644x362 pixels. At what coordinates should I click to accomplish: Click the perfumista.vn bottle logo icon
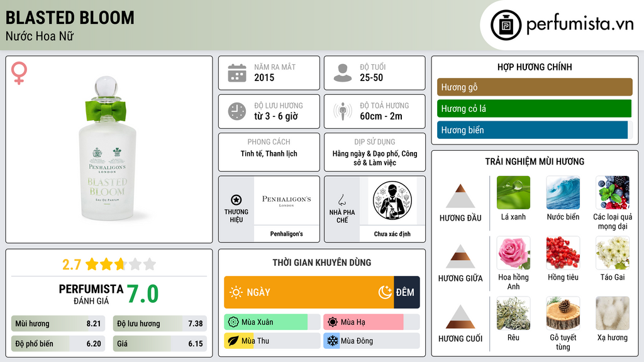click(x=506, y=25)
